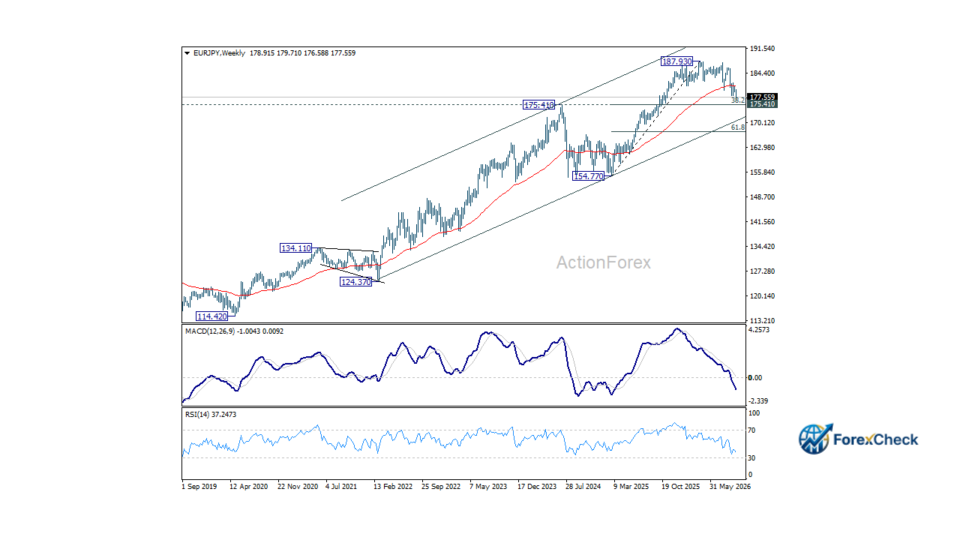
Task: Click the 184.400 price axis value
Action: pos(762,73)
